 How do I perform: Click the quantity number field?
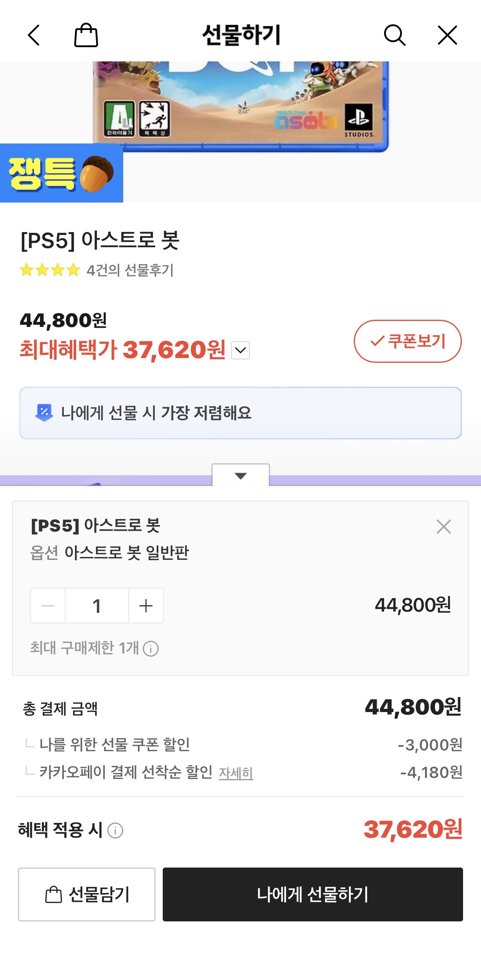click(97, 606)
